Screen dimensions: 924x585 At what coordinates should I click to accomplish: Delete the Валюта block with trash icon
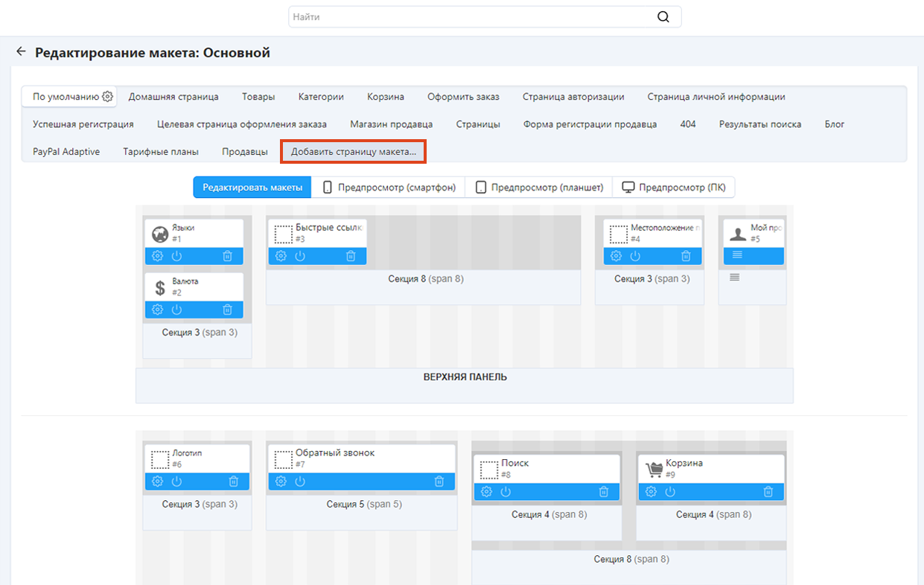[228, 310]
